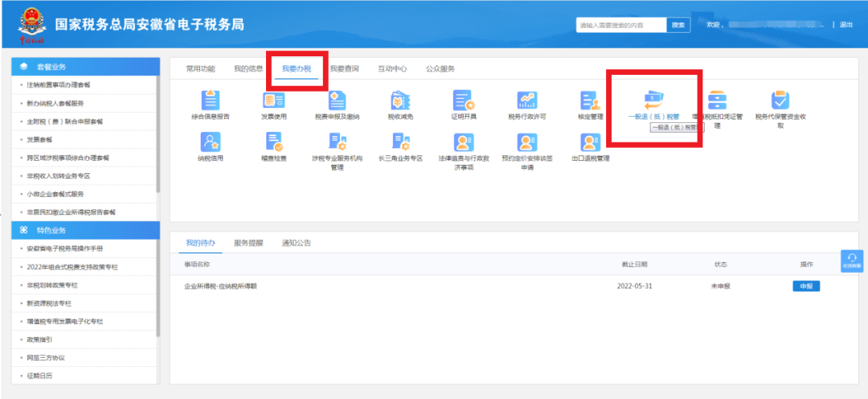This screenshot has width=868, height=399.
Task: Open 安徽省电子税务局操作手册 link
Action: (65, 249)
